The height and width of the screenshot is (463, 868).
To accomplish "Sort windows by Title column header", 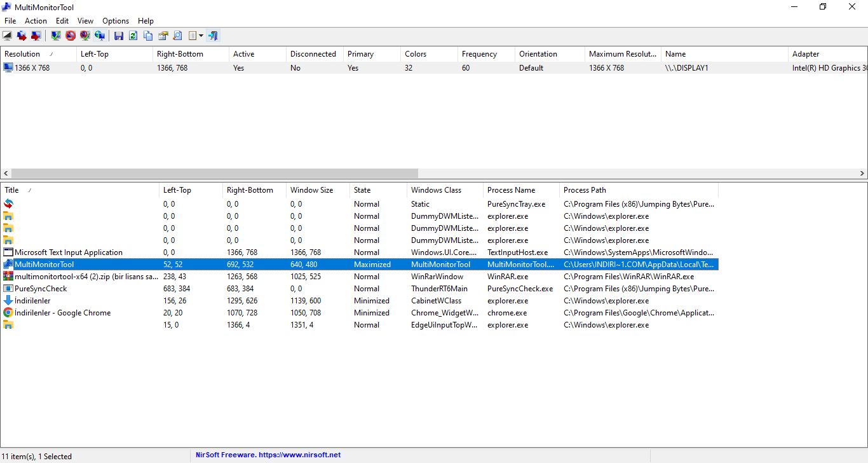I will tap(79, 190).
